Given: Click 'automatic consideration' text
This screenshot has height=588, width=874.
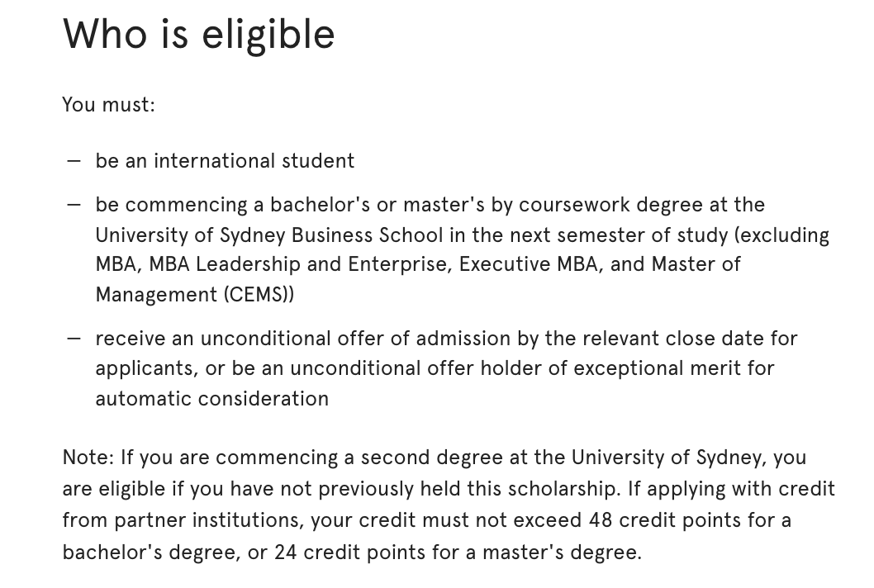Looking at the screenshot, I should tap(211, 399).
